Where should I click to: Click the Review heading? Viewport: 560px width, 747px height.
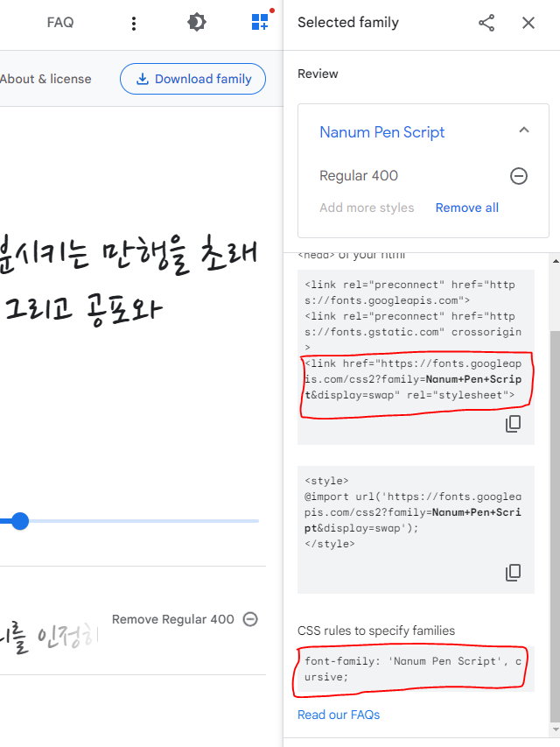pos(318,74)
